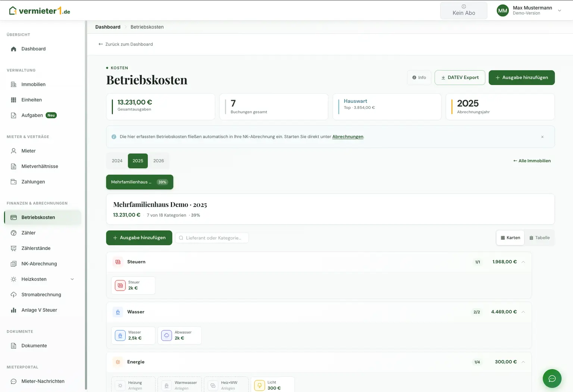
Task: Click the Zahlungen wallet icon
Action: 14,182
